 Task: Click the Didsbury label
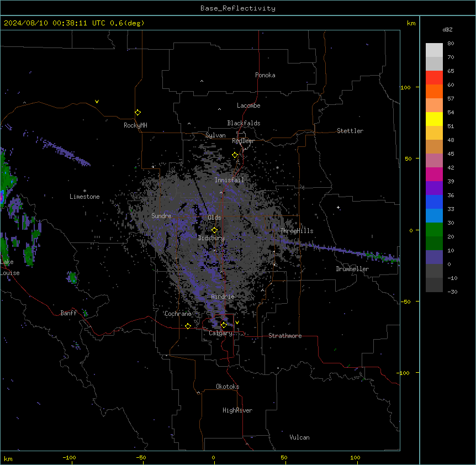[211, 238]
